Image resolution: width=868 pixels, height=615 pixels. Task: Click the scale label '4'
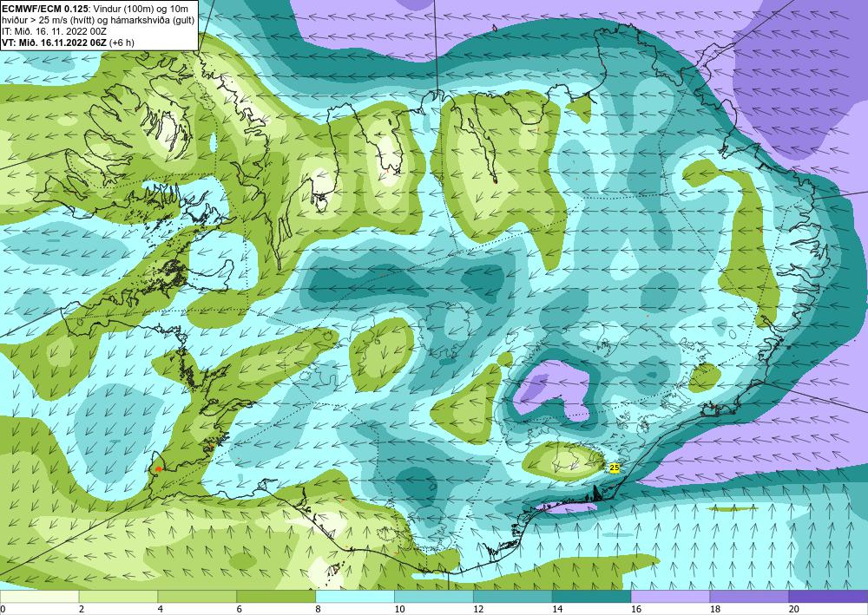click(x=161, y=610)
